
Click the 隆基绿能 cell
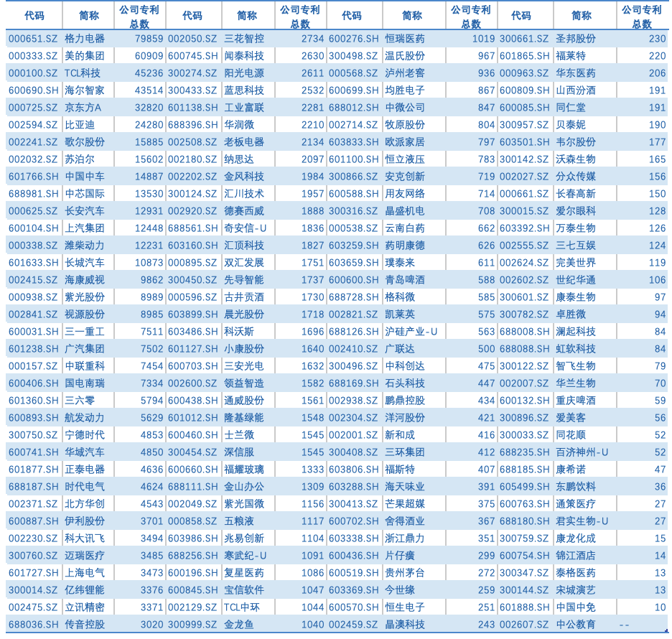tap(244, 417)
